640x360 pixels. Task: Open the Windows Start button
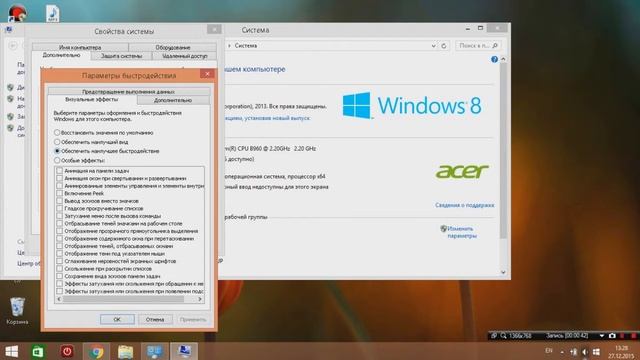coord(11,351)
